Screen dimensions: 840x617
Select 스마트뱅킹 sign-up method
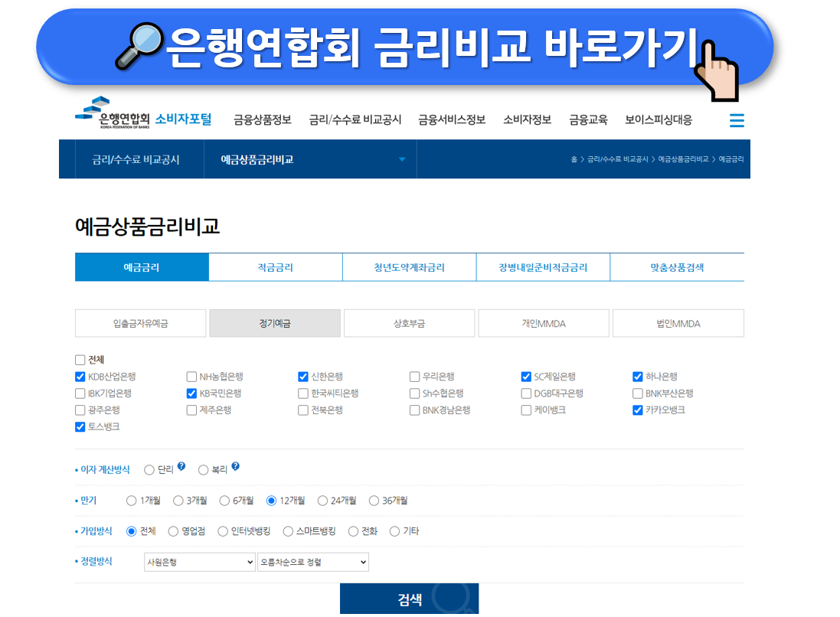point(288,531)
